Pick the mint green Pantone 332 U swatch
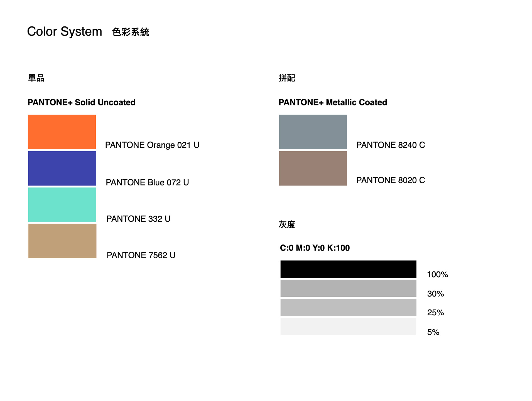532x401 pixels. [x=62, y=205]
